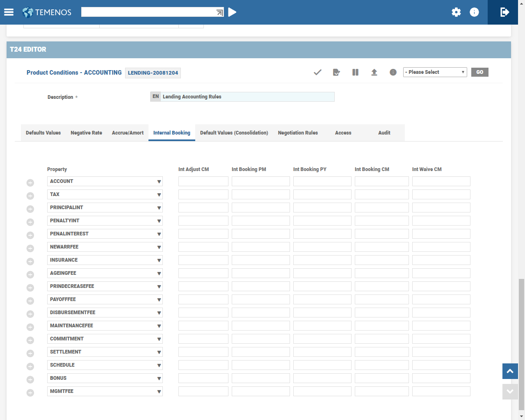Switch to the Negative Rate tab

click(86, 133)
